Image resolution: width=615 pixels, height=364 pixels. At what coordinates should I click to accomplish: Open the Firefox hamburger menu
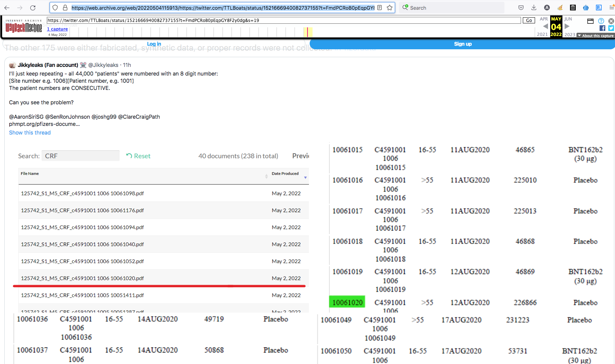(611, 8)
